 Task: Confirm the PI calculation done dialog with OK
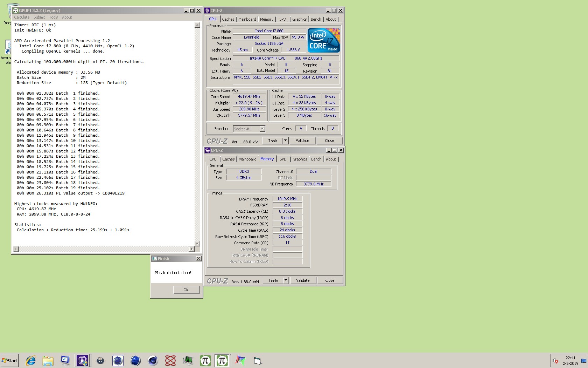coord(186,290)
